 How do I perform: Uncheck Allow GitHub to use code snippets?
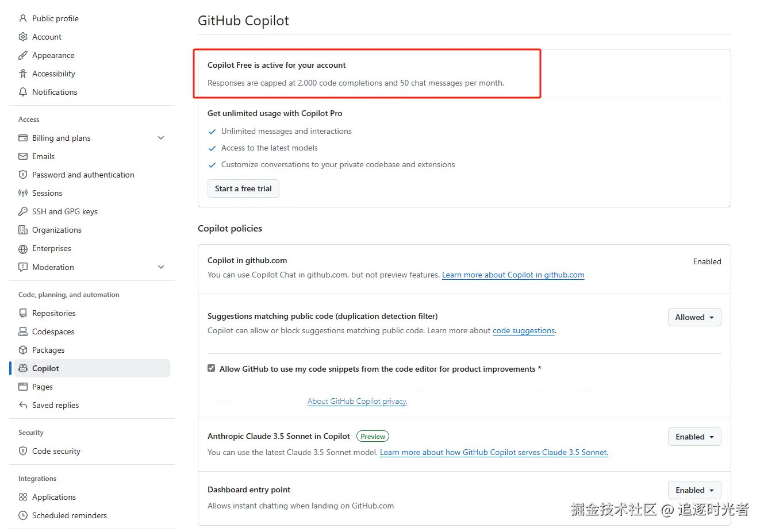tap(212, 368)
